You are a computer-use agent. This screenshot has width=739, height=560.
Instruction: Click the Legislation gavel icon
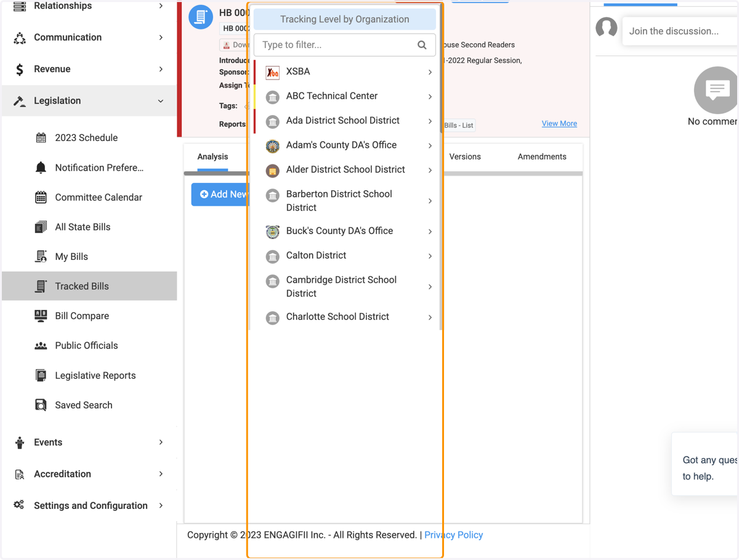click(x=20, y=101)
